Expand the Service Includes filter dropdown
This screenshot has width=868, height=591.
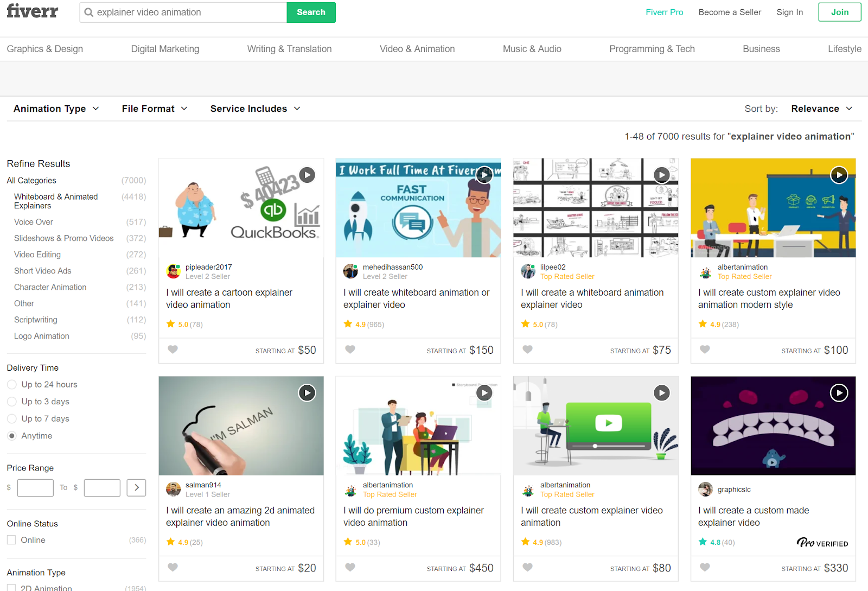(256, 109)
